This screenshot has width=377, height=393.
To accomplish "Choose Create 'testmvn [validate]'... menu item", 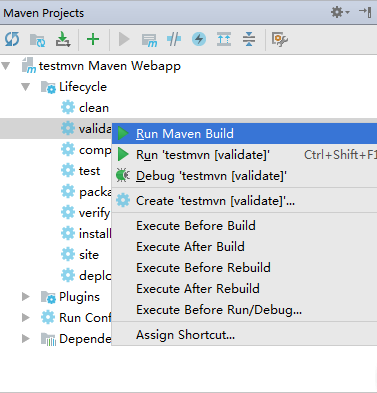I will [x=244, y=201].
